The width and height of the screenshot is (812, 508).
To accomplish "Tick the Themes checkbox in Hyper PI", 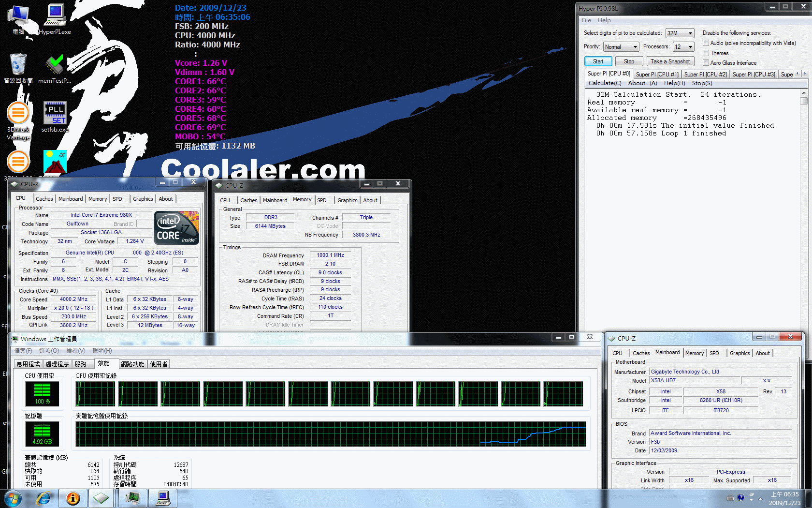I will 706,53.
